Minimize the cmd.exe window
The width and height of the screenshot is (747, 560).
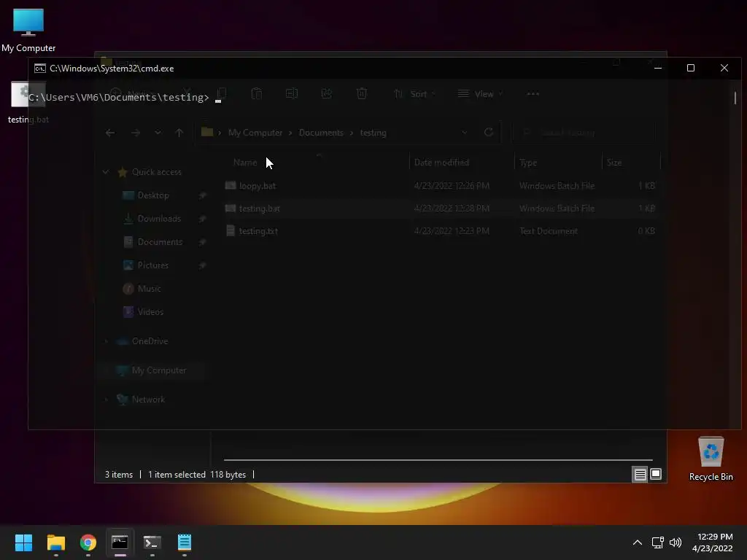click(x=658, y=68)
